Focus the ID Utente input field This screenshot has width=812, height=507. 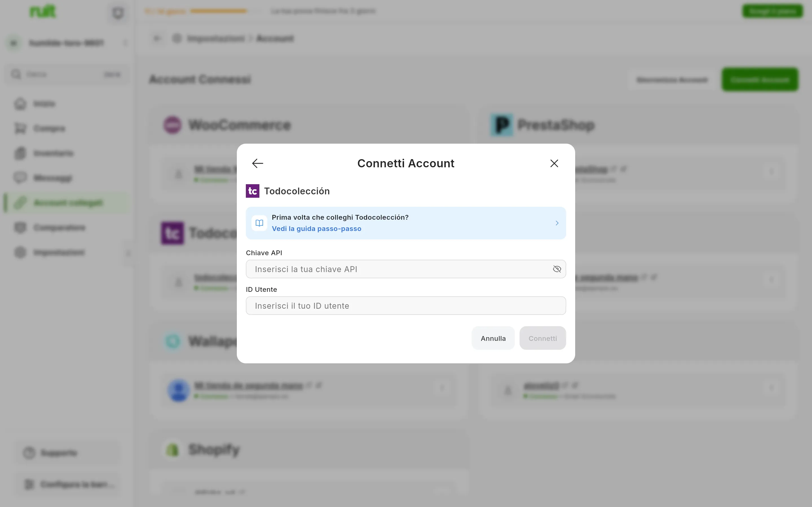406,306
